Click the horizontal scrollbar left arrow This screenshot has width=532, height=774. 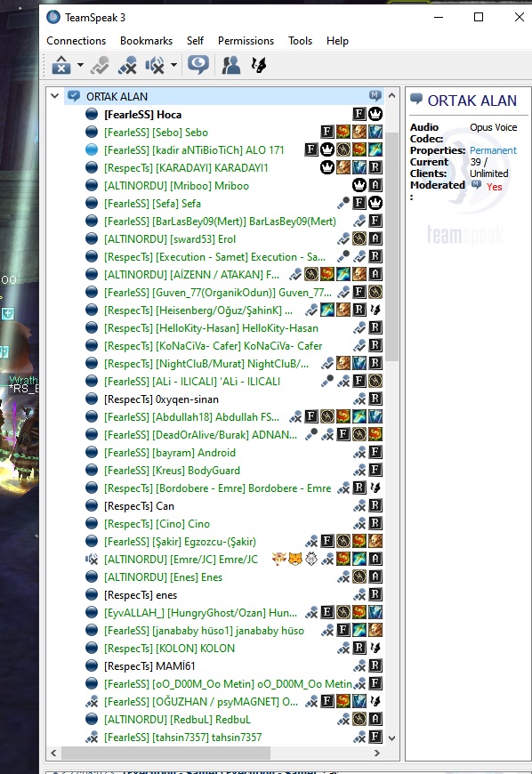point(53,753)
